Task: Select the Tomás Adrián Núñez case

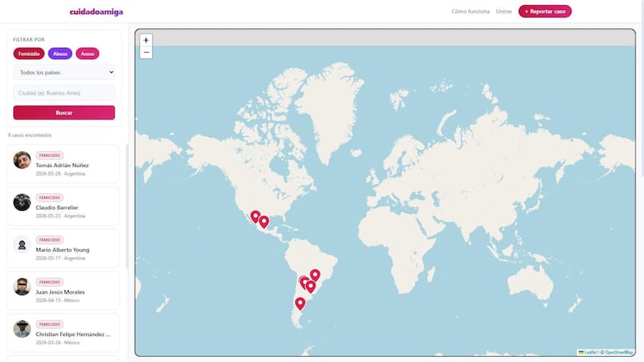Action: point(63,164)
